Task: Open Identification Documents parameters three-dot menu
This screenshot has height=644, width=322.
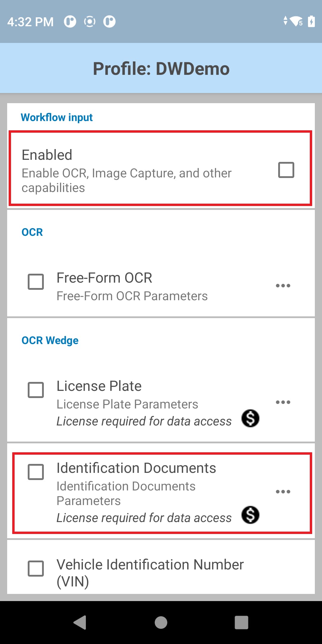Action: [x=283, y=492]
